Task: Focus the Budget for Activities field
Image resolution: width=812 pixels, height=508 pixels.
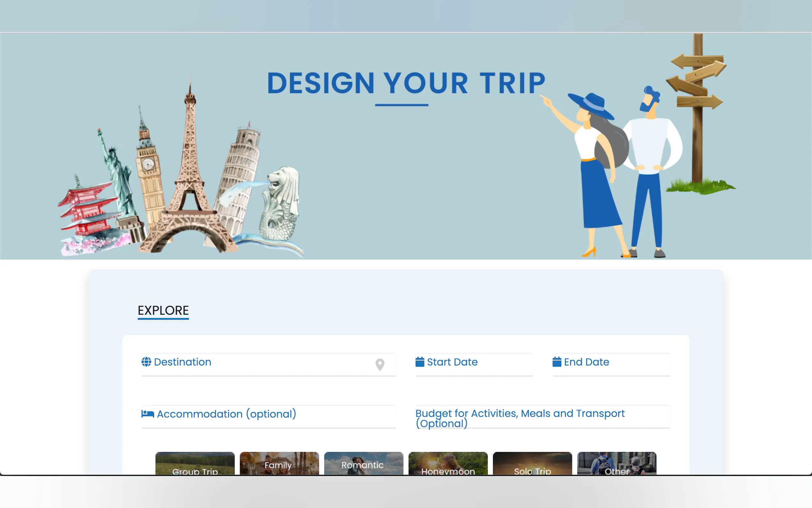Action: click(543, 417)
